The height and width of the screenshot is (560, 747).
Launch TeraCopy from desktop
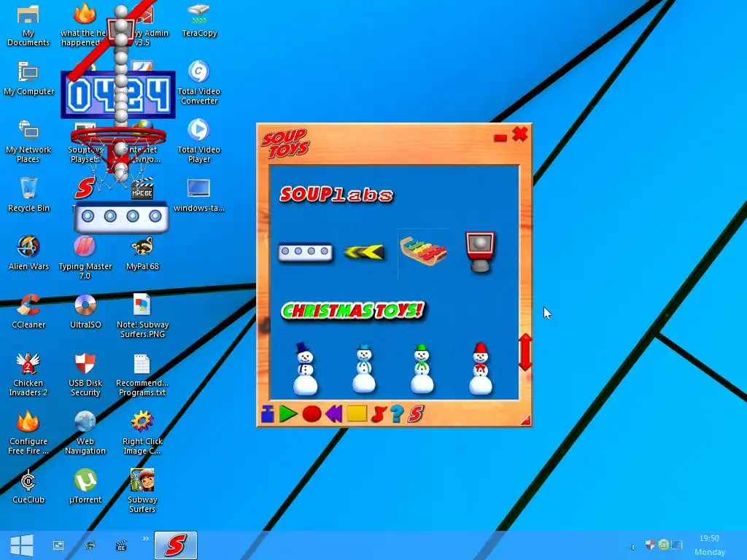pos(199,20)
